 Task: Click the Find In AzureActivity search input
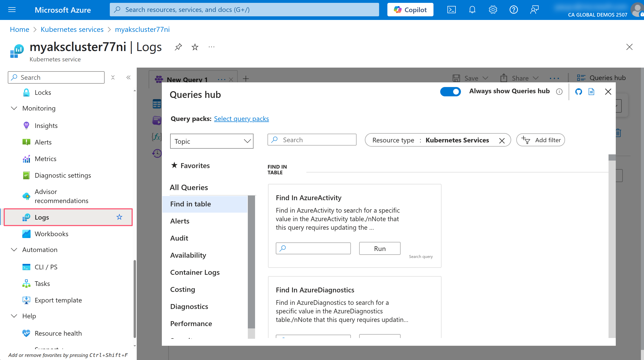[x=313, y=248]
